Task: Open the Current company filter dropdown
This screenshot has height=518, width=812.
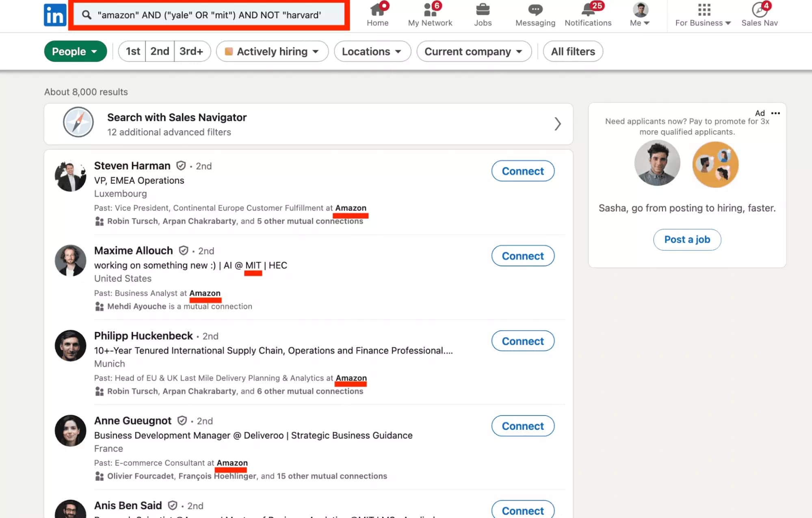Action: pyautogui.click(x=473, y=51)
